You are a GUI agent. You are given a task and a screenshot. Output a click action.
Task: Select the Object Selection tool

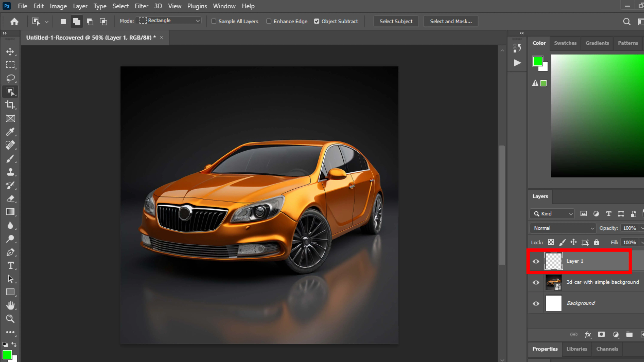click(10, 92)
